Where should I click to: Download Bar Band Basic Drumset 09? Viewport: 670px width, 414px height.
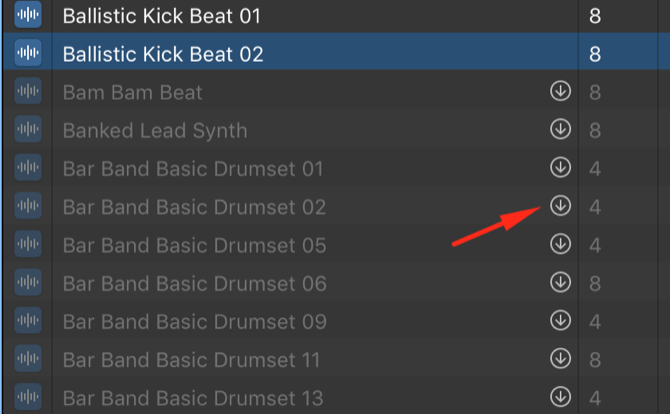(560, 321)
